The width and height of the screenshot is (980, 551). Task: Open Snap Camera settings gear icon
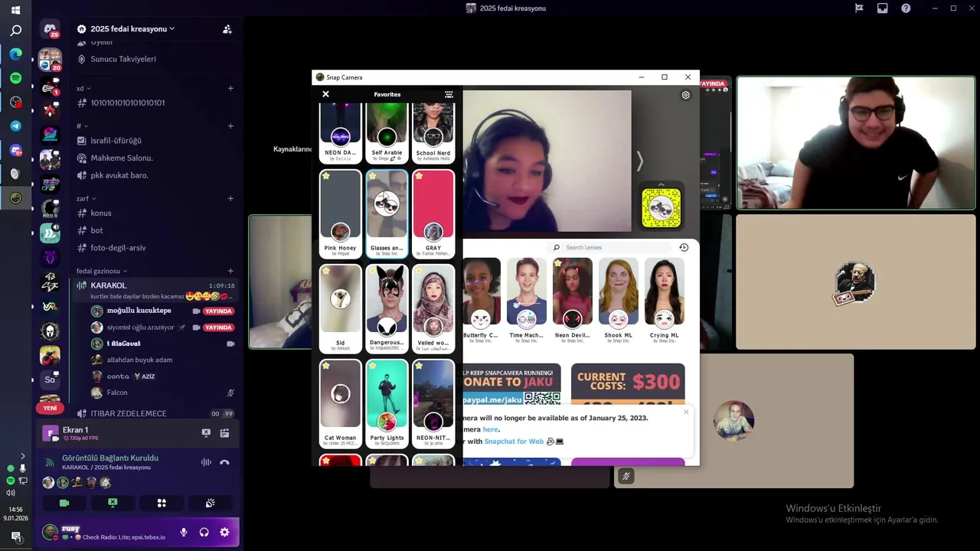point(685,95)
